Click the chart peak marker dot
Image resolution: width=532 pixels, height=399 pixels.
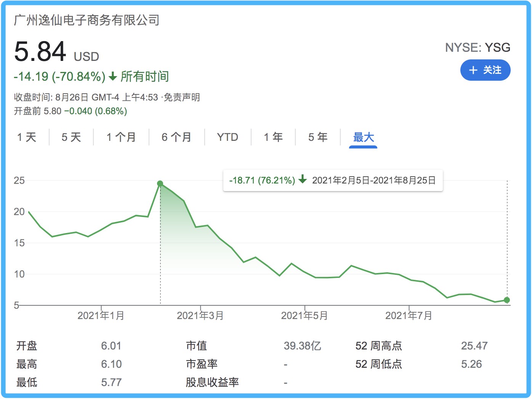pos(160,184)
